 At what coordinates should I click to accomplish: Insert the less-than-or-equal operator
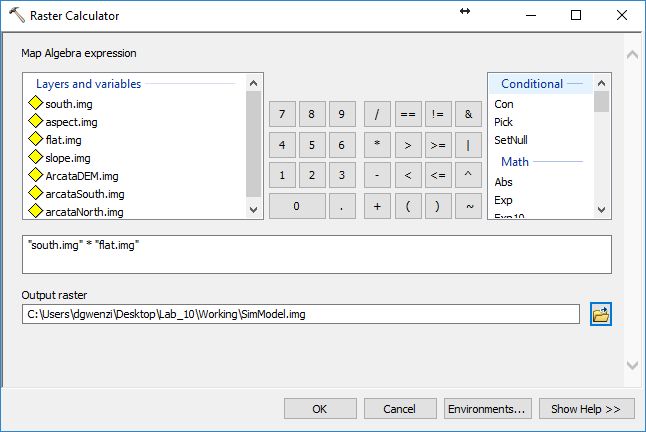438,175
